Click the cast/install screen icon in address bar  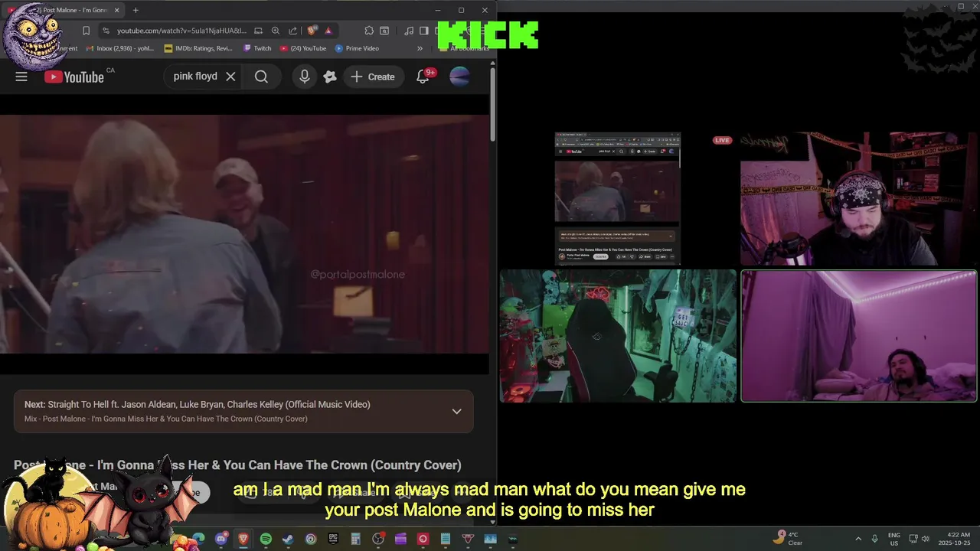(x=259, y=31)
